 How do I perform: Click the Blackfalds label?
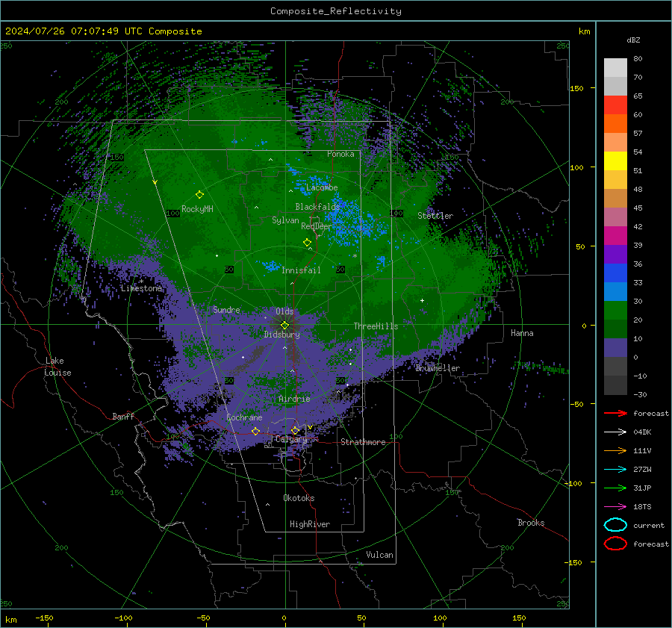[317, 207]
